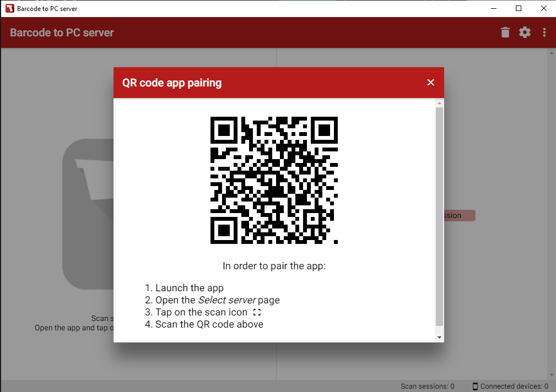556x392 pixels.
Task: Minimize the Barcode to PC server window
Action: (x=494, y=8)
